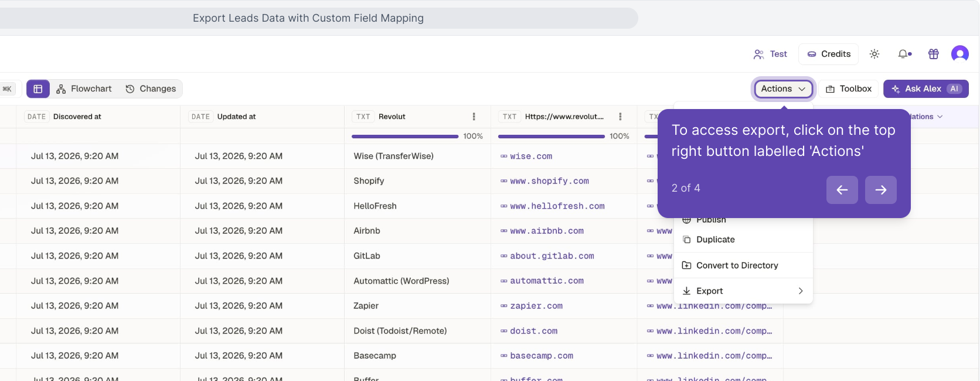This screenshot has width=980, height=381.
Task: Open the Actions dropdown button
Action: [x=783, y=89]
